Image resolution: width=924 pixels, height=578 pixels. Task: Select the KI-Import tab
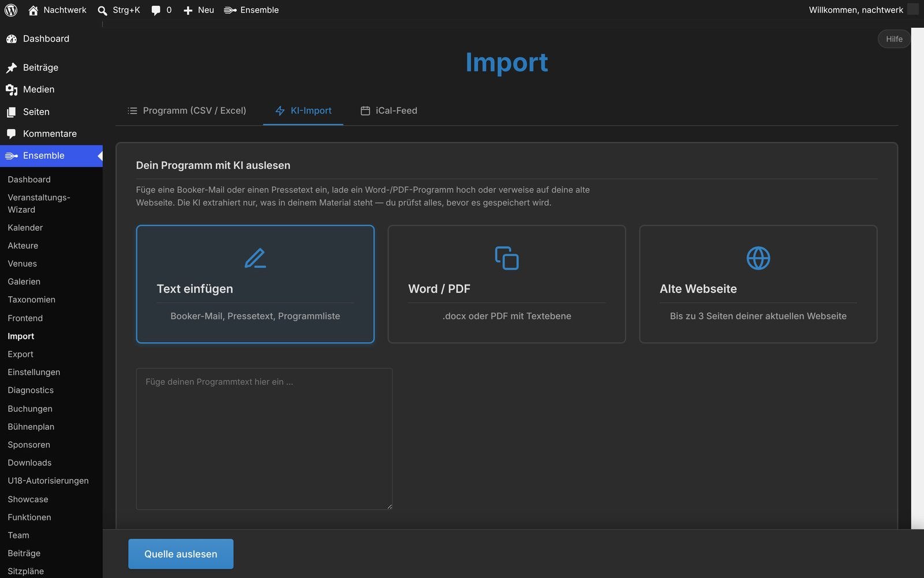[x=303, y=110]
